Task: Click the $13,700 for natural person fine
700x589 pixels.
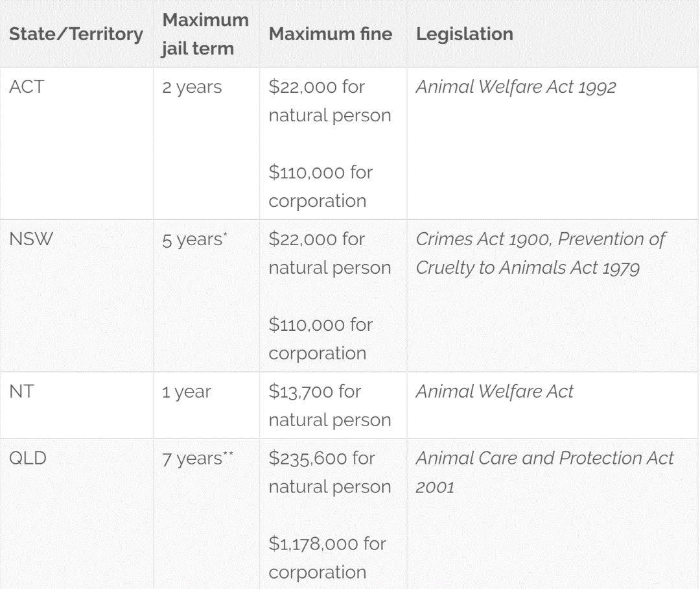Action: tap(330, 405)
